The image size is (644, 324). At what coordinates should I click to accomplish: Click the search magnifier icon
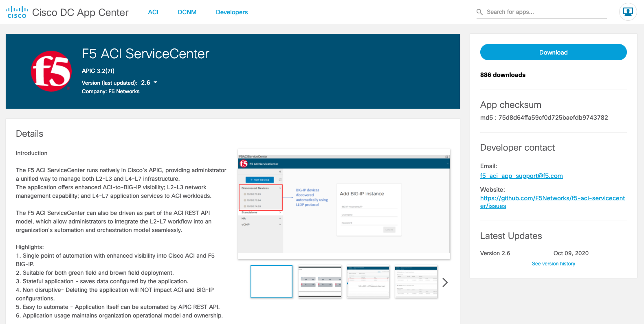pyautogui.click(x=479, y=12)
